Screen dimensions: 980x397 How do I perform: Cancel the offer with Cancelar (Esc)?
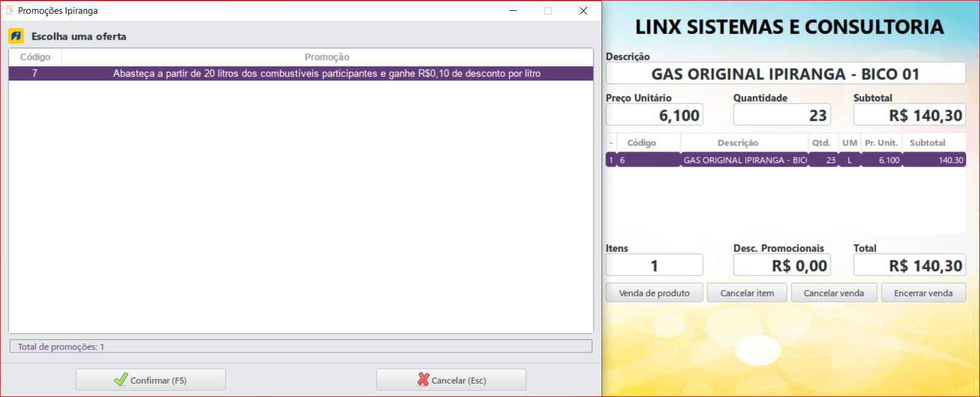coord(451,380)
